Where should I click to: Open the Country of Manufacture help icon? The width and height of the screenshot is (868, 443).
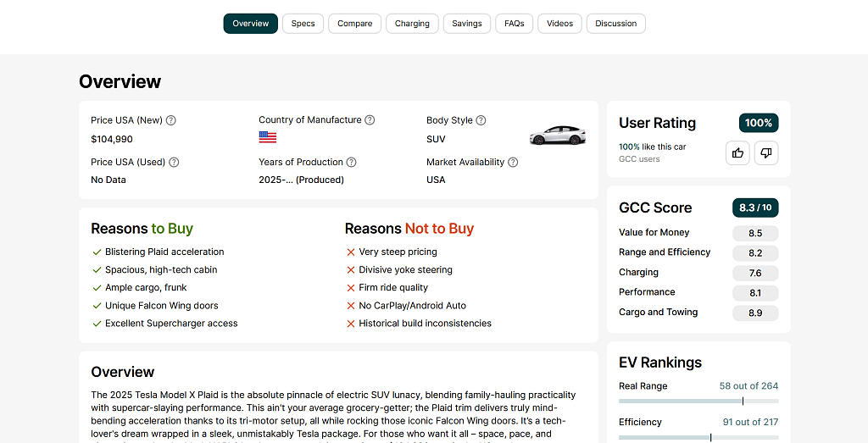[x=370, y=120]
